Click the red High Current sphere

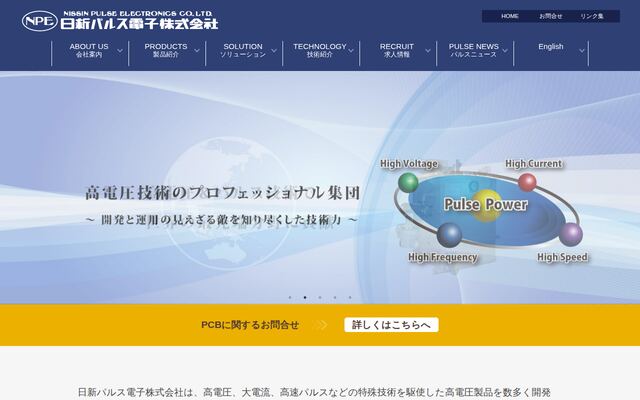[527, 182]
